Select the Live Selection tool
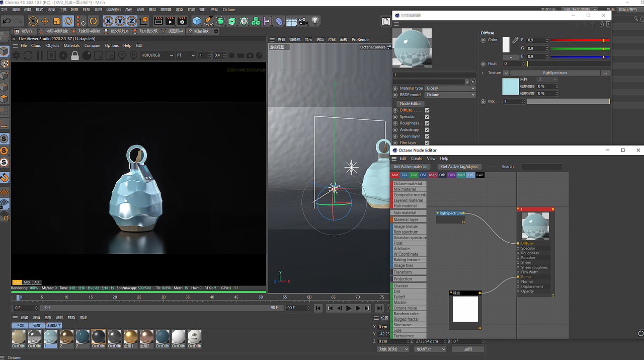Screen dimensions: 644x360 [x=33, y=21]
